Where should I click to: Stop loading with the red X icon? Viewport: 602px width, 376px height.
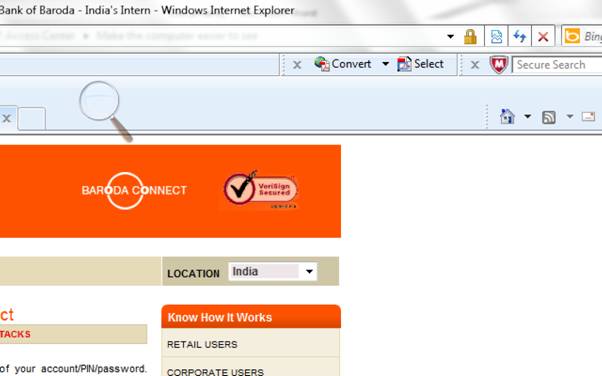[543, 37]
